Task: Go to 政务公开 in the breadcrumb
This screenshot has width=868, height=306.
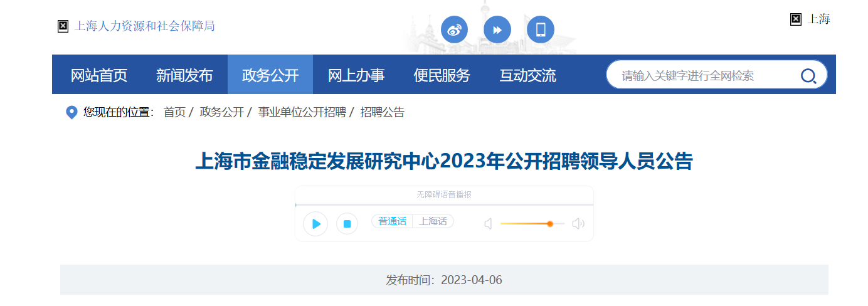Action: pos(221,112)
